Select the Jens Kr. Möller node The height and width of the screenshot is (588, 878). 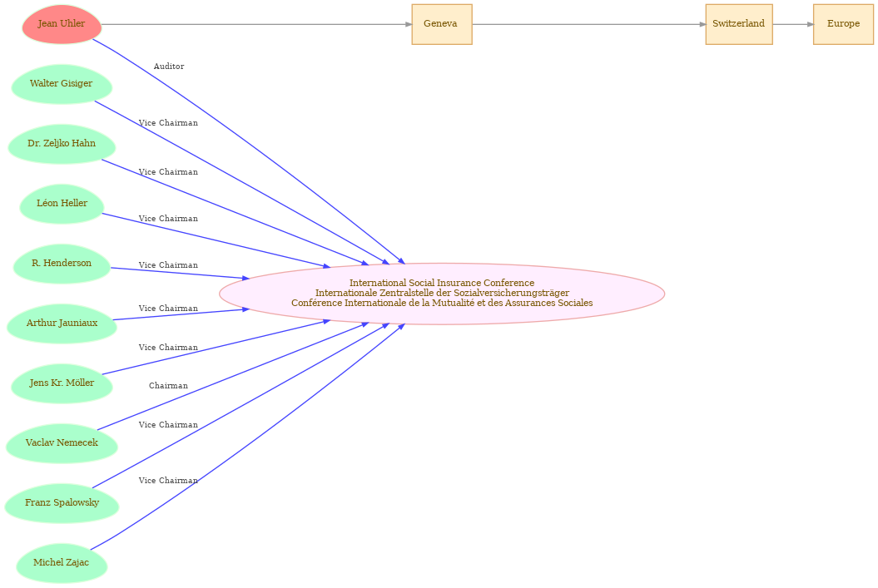62,383
